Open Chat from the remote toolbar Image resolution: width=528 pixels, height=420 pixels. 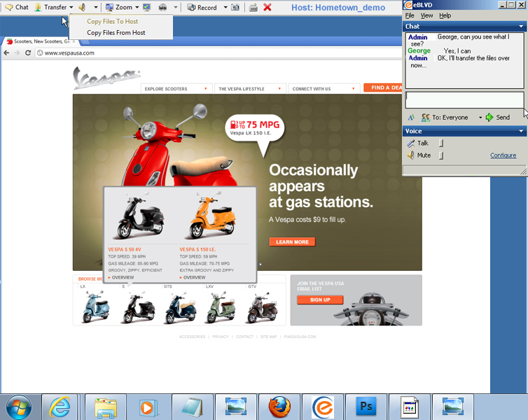[17, 7]
